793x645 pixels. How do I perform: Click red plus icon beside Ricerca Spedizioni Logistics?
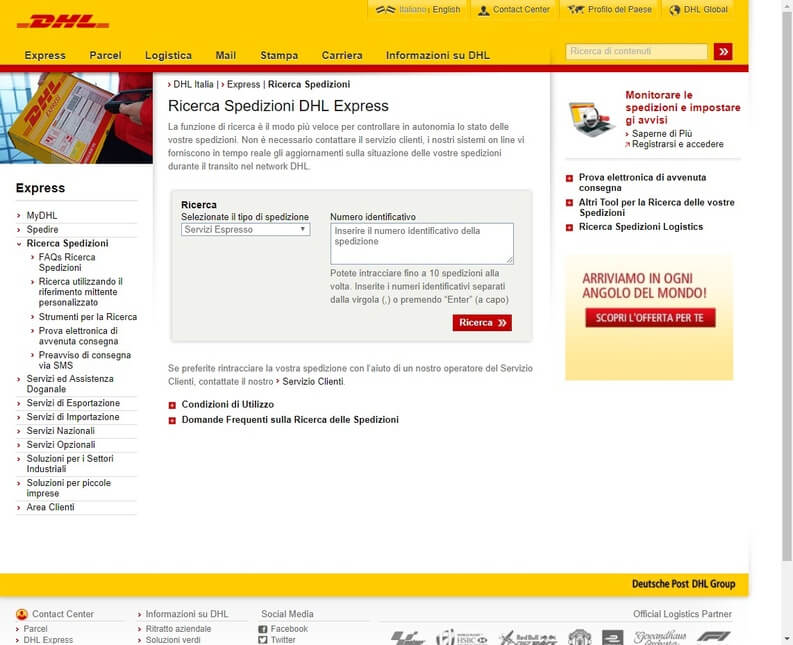point(569,228)
